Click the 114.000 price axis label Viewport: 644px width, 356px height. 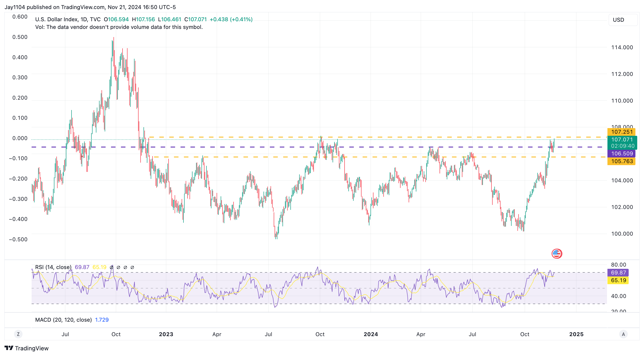point(622,47)
